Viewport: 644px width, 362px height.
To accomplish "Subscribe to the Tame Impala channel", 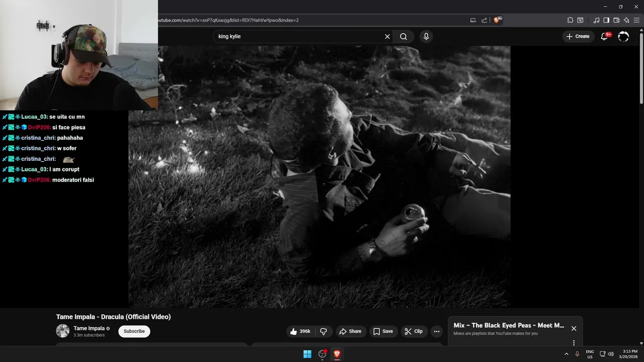I will (134, 331).
